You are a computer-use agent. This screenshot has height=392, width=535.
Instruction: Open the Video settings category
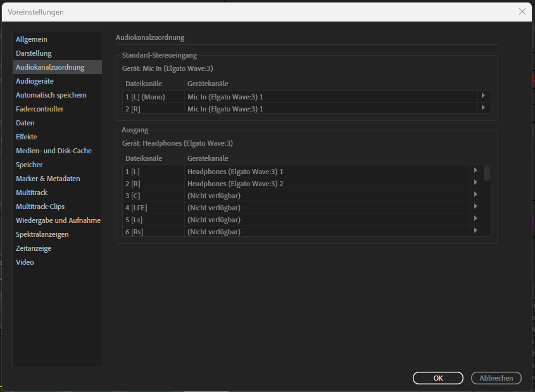[25, 262]
